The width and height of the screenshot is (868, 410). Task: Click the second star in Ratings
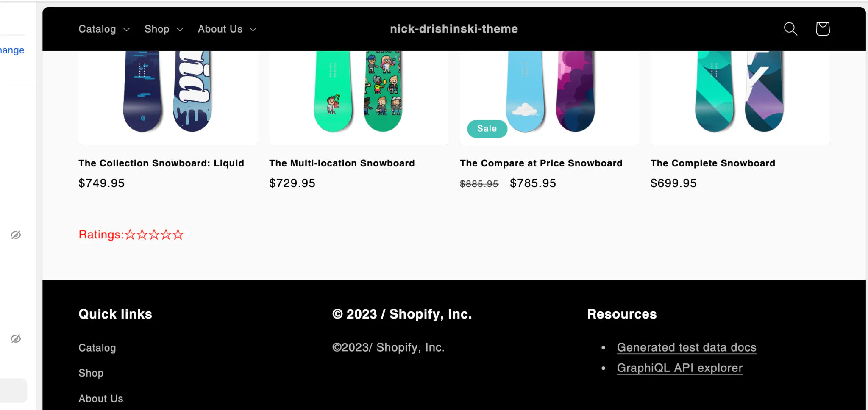[142, 235]
